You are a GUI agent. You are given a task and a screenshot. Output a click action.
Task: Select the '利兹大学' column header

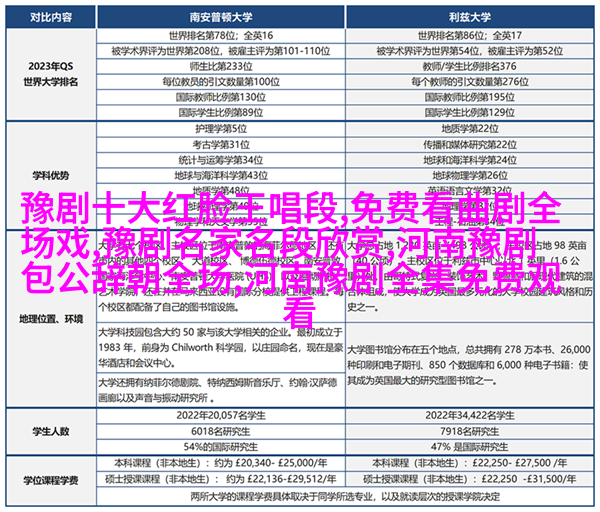[x=470, y=17]
